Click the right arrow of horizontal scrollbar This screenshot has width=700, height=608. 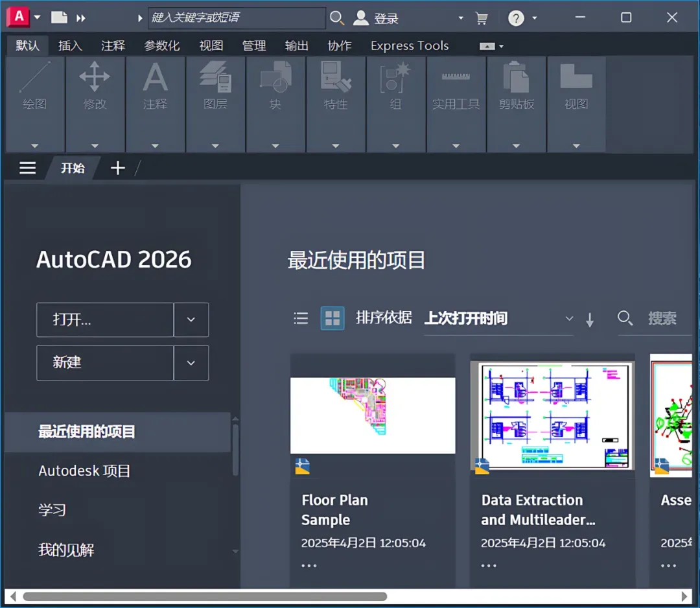point(684,596)
